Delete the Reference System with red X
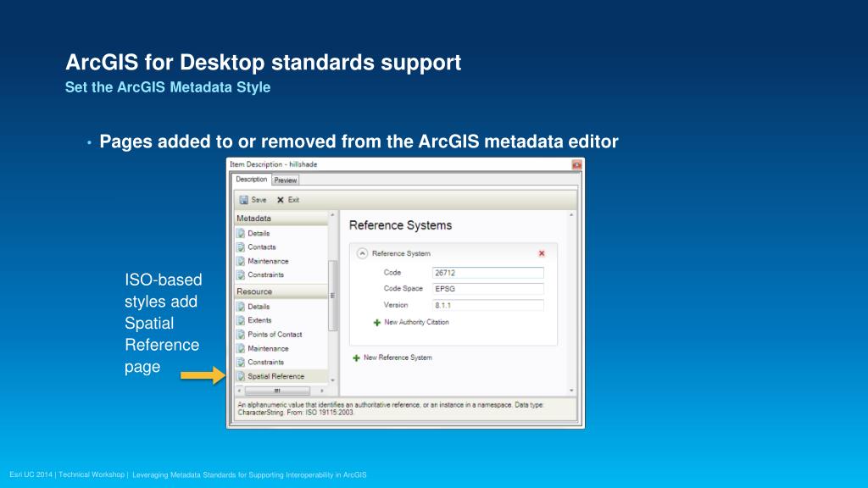Viewport: 868px width, 488px height. [x=542, y=253]
